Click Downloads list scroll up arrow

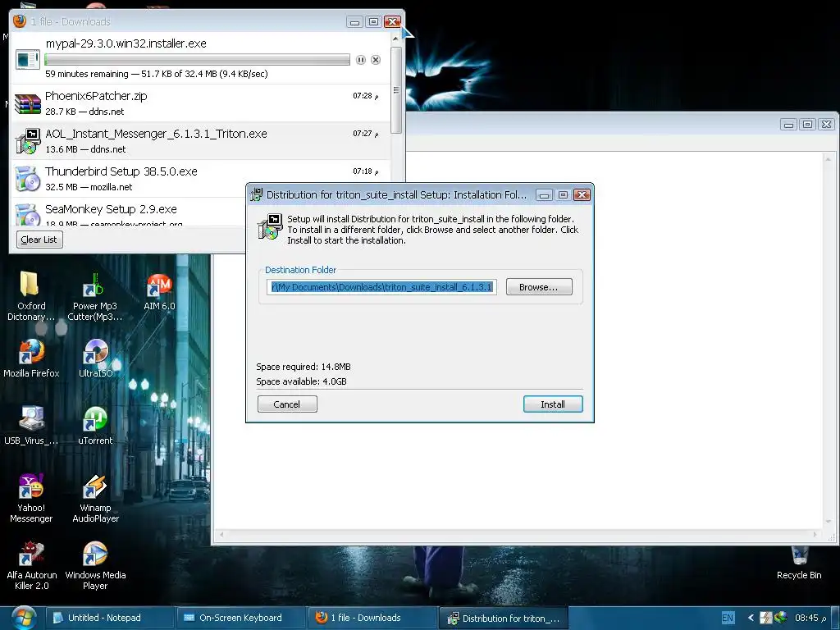[x=396, y=39]
